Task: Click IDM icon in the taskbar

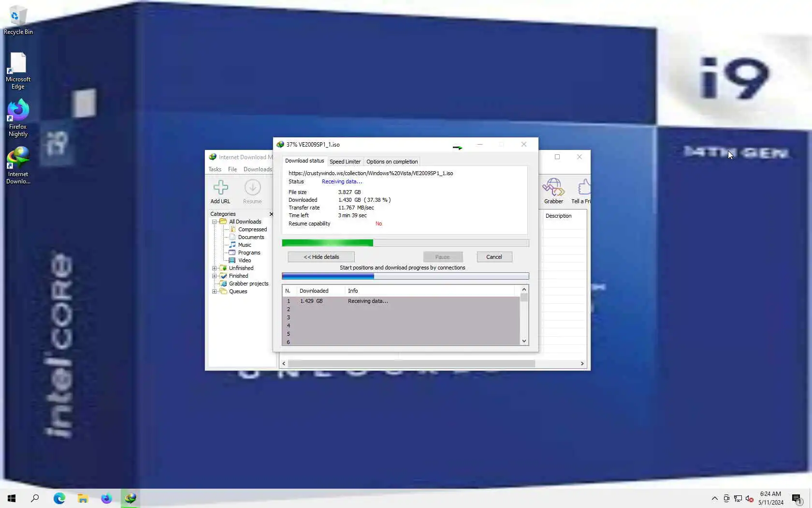Action: pyautogui.click(x=130, y=498)
